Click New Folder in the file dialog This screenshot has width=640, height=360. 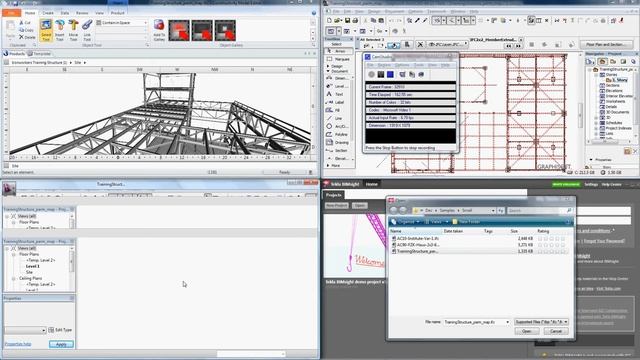pyautogui.click(x=466, y=222)
